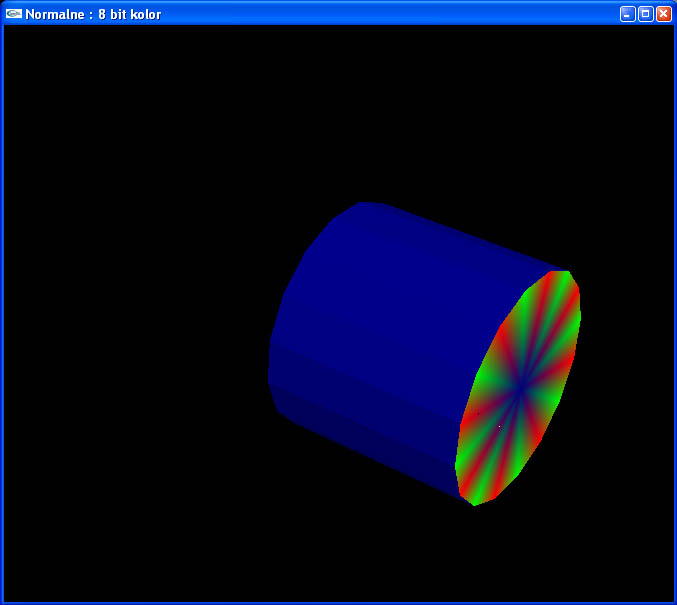
Task: Close the Normalne 8 bit kolor window
Action: tap(663, 14)
